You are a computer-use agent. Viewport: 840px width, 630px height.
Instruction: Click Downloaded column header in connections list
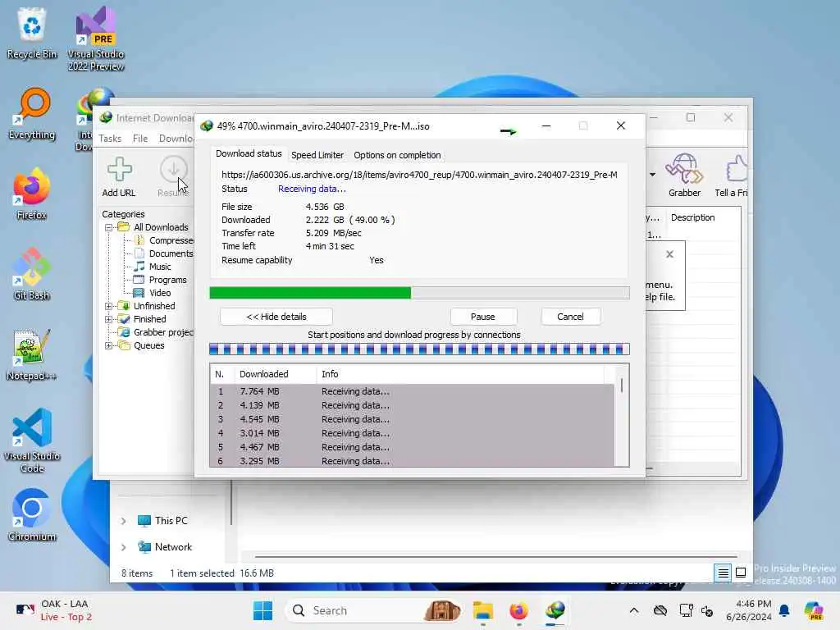[276, 374]
